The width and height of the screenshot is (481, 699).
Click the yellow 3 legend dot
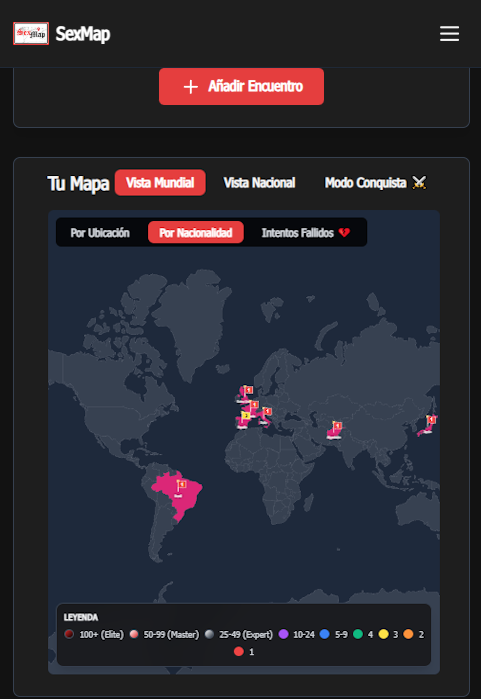point(383,634)
